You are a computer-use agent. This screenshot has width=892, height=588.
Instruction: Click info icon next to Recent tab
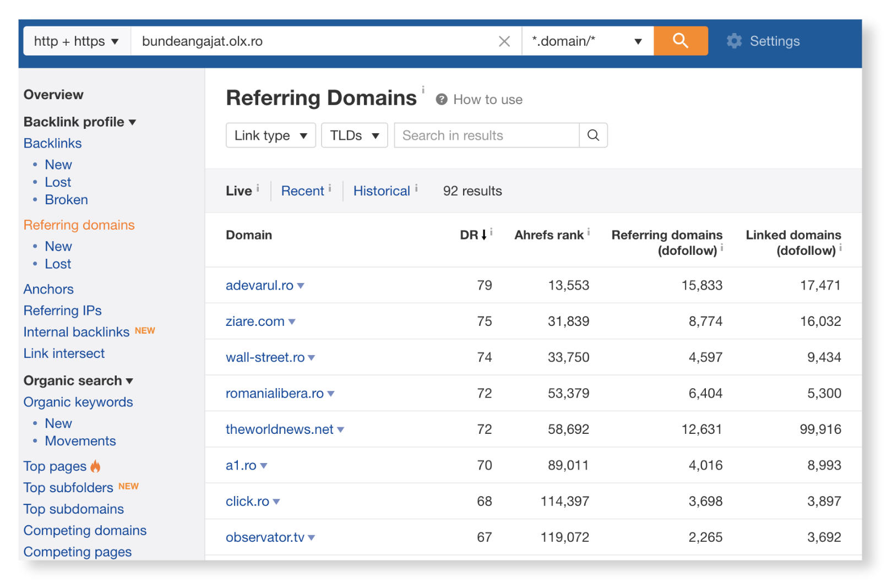tap(330, 188)
